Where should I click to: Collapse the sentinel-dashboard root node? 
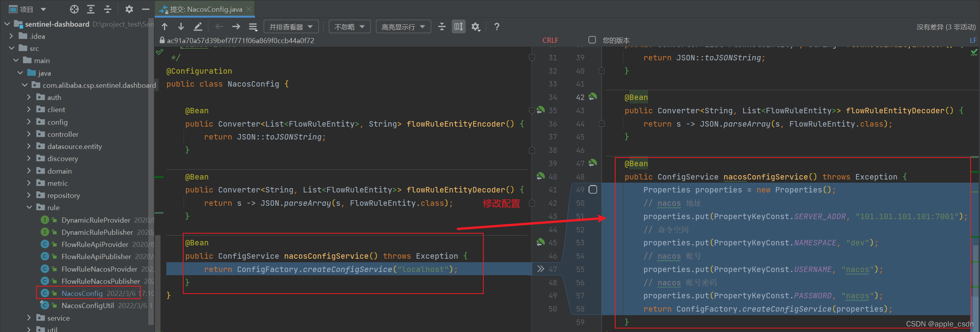[x=7, y=24]
